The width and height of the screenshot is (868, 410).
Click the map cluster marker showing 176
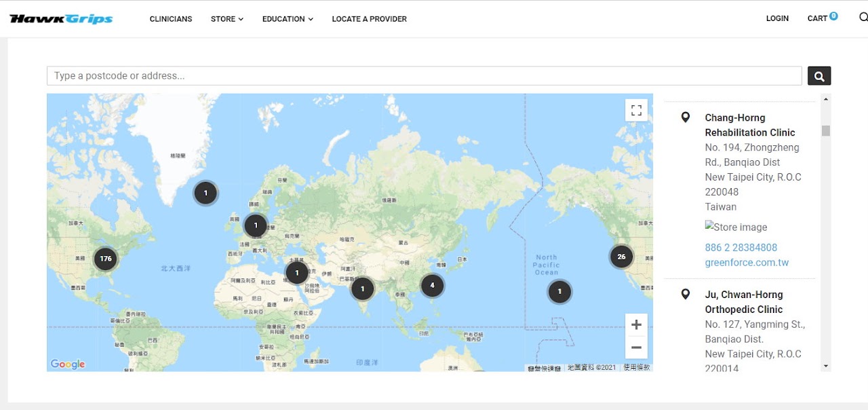105,259
